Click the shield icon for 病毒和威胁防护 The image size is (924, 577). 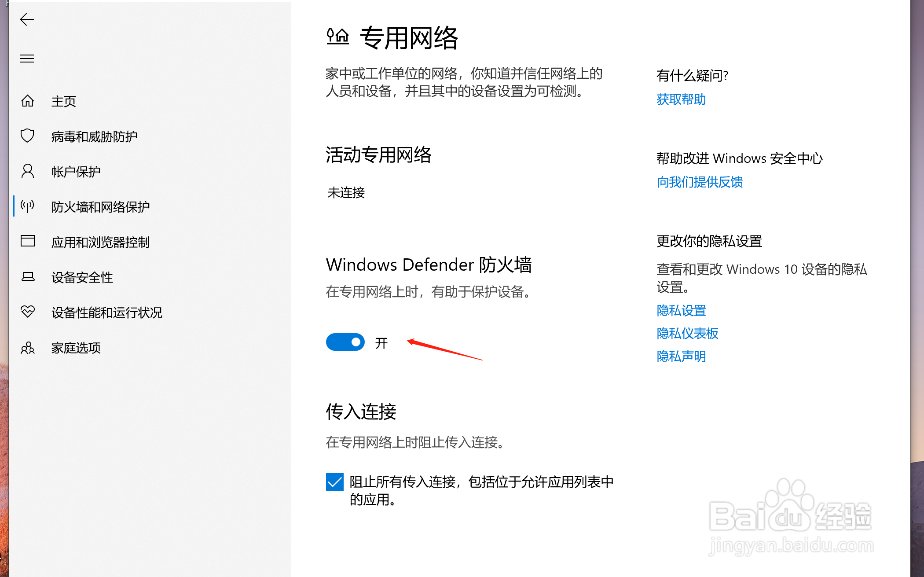click(28, 136)
